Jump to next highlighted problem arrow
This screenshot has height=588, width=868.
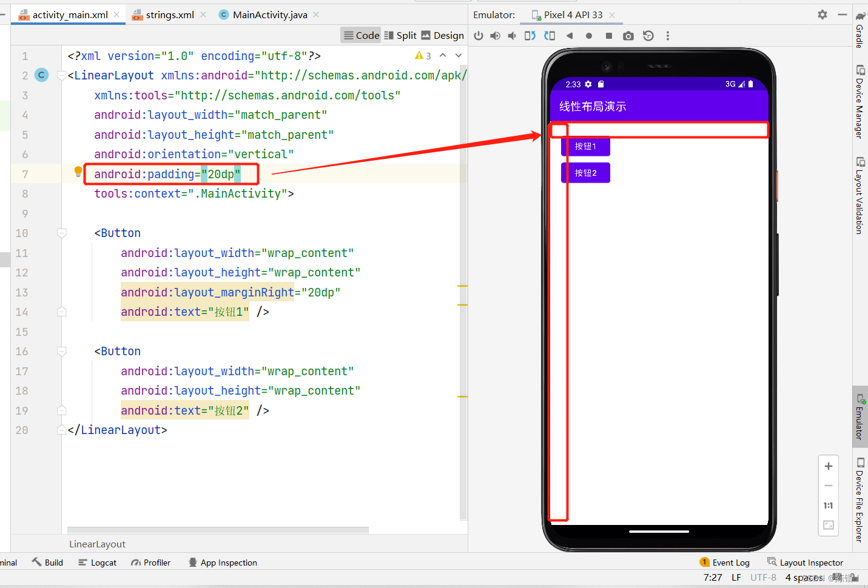point(459,55)
